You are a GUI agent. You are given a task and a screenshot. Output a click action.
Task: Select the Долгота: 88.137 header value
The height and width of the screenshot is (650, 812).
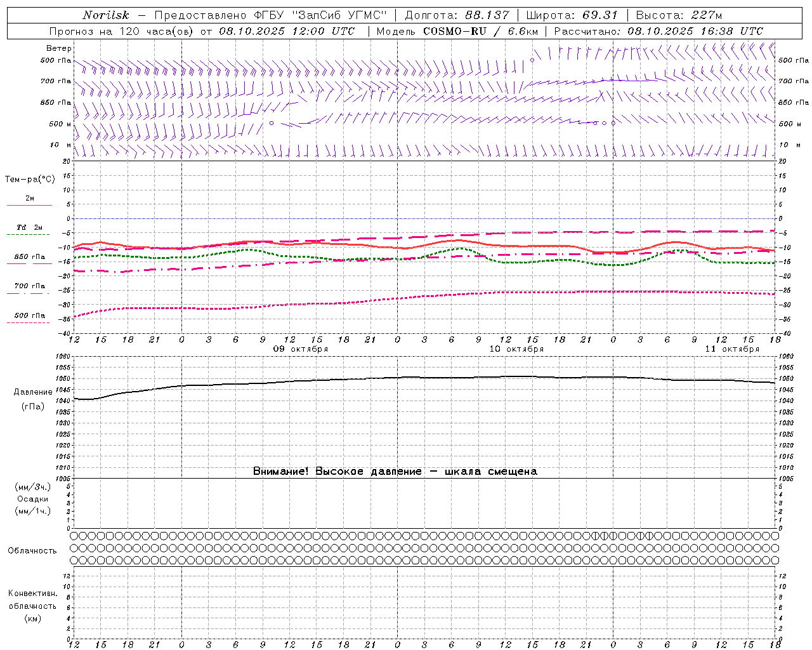(457, 15)
